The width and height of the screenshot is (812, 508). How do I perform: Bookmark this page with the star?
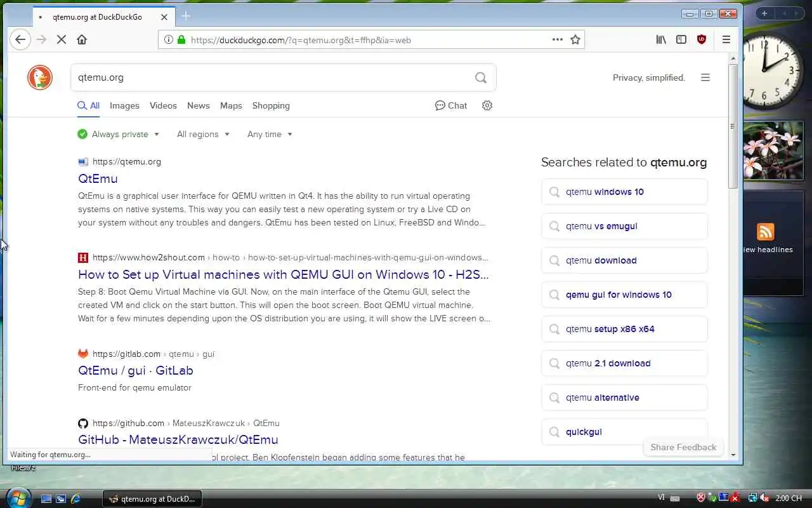click(575, 39)
